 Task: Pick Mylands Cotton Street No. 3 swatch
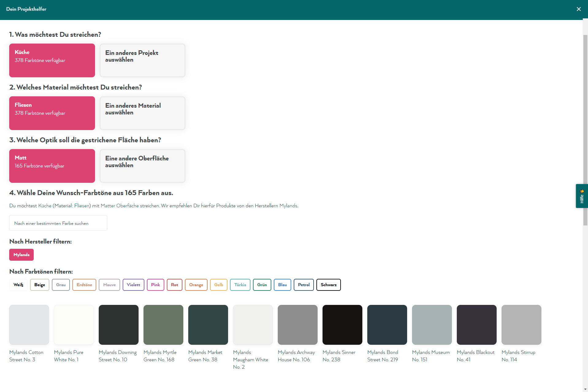pos(29,325)
